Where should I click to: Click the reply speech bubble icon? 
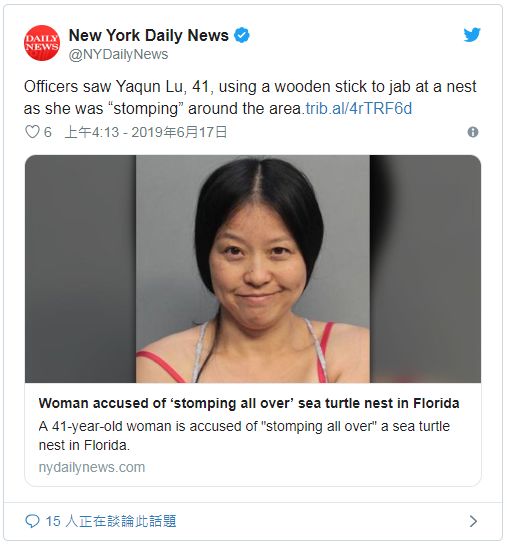[32, 521]
